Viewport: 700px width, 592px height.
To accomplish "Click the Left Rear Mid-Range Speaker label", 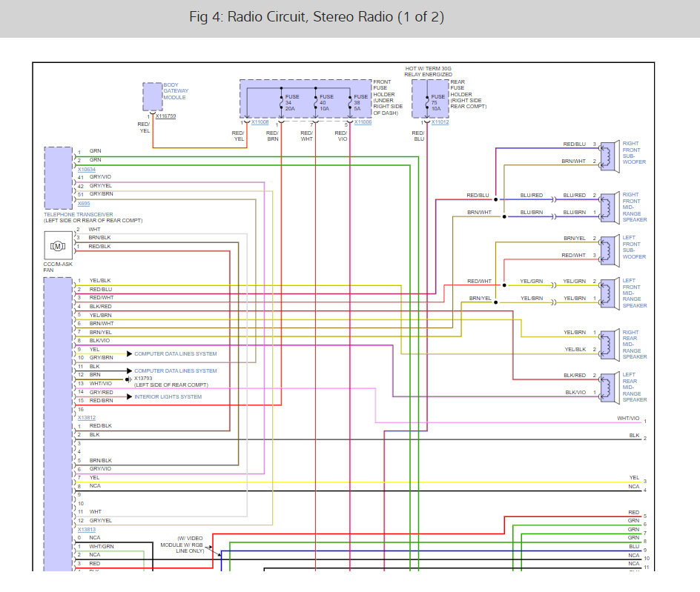I will coord(635,388).
